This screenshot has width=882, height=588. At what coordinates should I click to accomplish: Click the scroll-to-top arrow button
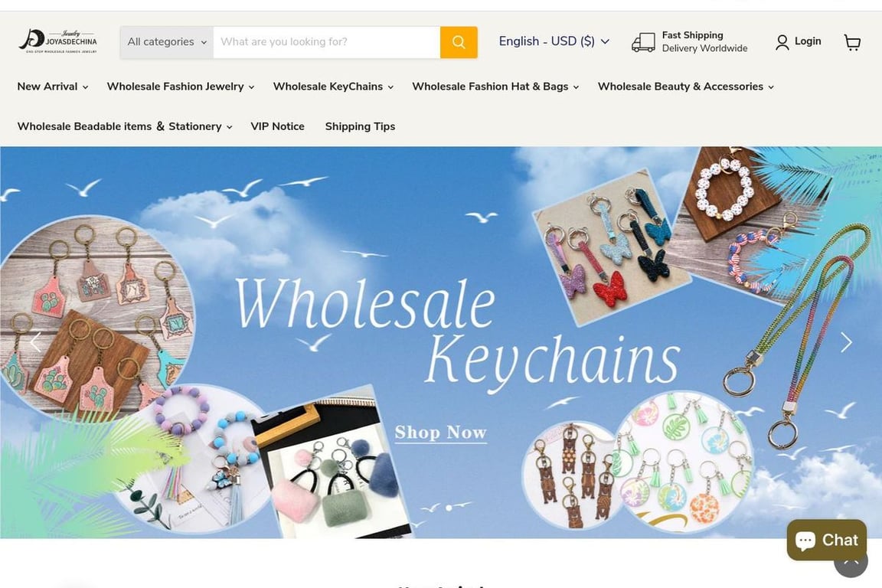851,563
